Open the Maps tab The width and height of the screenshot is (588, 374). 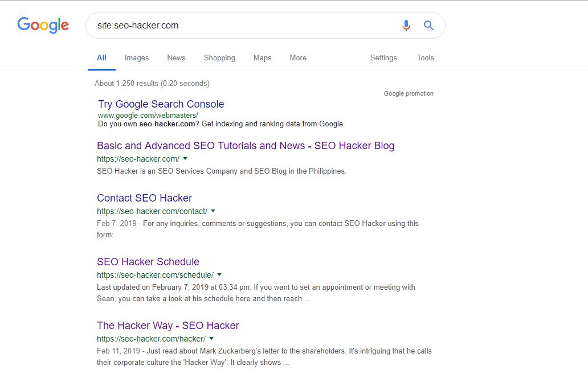pos(262,58)
